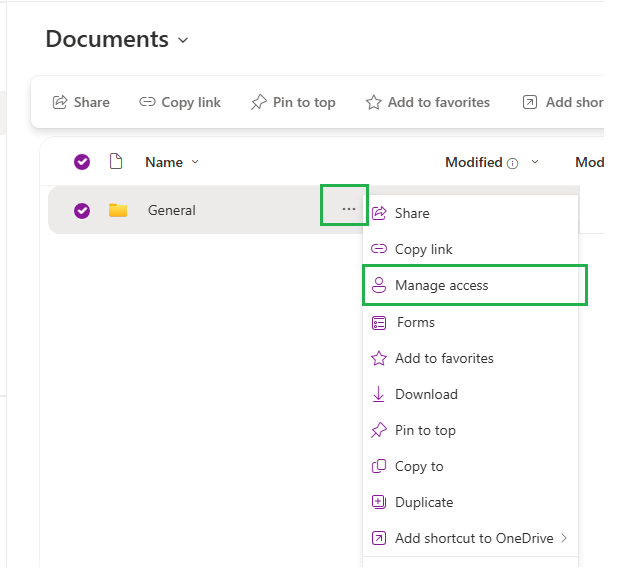Click the Duplicate plus icon in menu
620x574 pixels.
point(379,502)
